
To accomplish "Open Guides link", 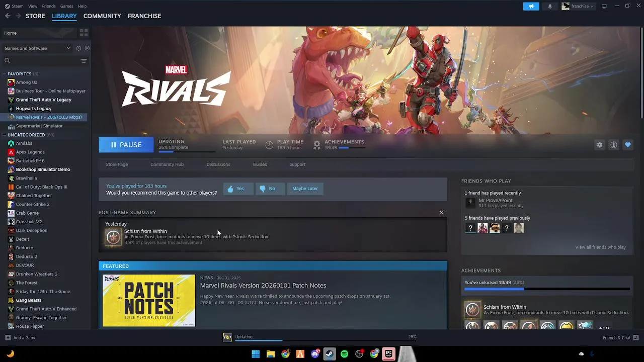I will (260, 164).
